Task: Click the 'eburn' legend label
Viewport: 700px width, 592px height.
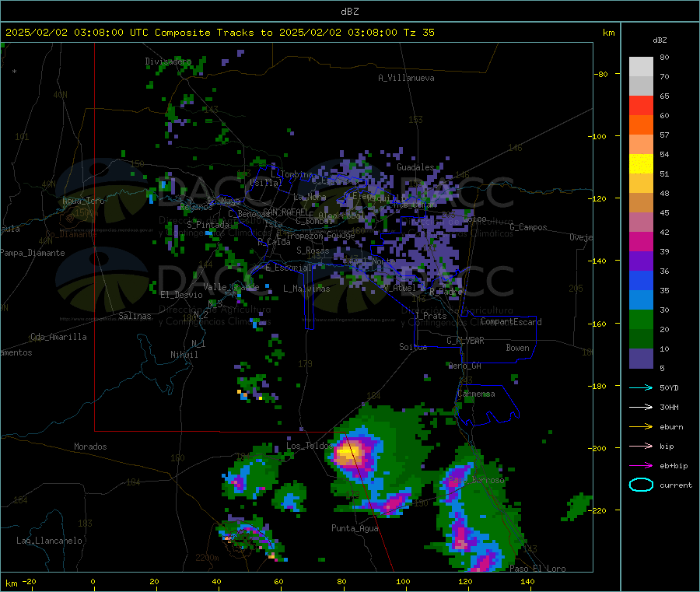Action: coord(671,427)
